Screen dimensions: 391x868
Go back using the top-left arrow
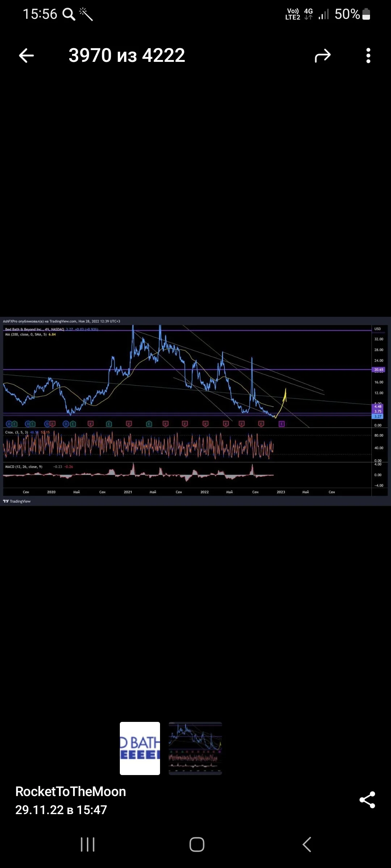click(x=26, y=56)
